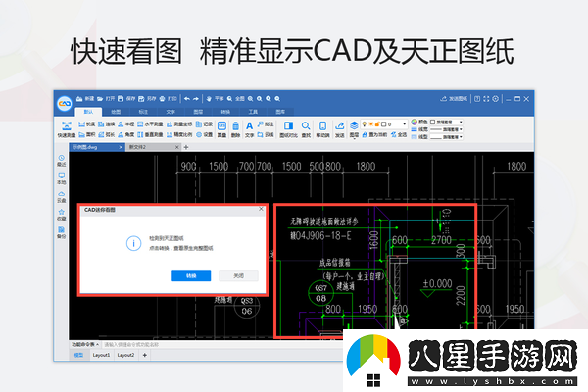The height and width of the screenshot is (392, 588).
Task: Click the CAD logo application button
Action: (x=65, y=104)
